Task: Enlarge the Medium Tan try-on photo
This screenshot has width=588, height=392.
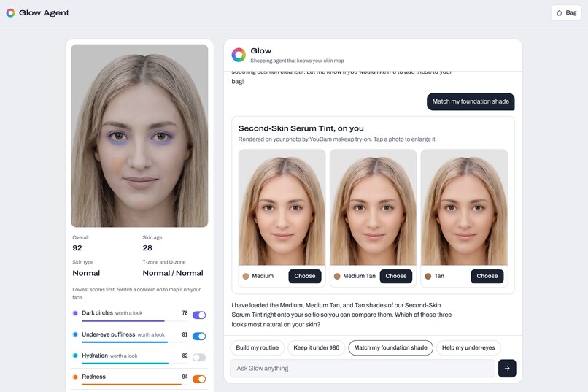Action: pos(373,207)
